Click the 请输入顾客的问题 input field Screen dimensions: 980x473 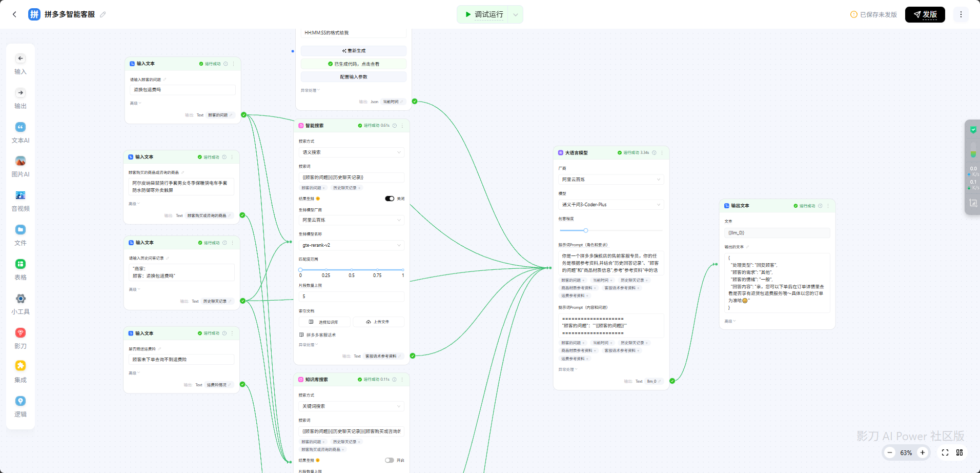(182, 90)
